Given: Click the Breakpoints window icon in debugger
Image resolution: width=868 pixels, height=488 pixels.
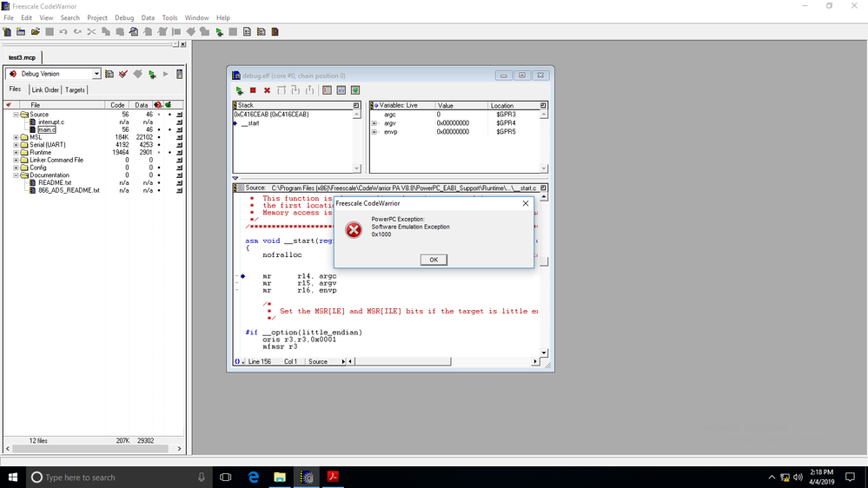Looking at the screenshot, I should (x=328, y=90).
